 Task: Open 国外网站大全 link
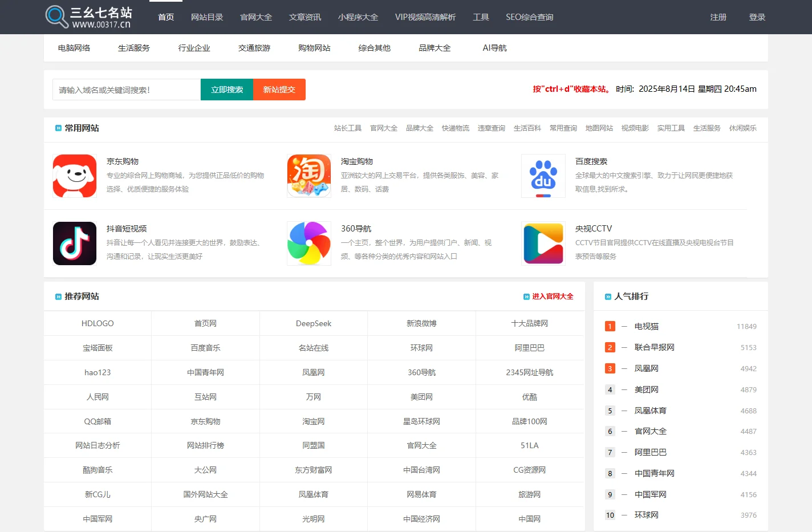205,494
